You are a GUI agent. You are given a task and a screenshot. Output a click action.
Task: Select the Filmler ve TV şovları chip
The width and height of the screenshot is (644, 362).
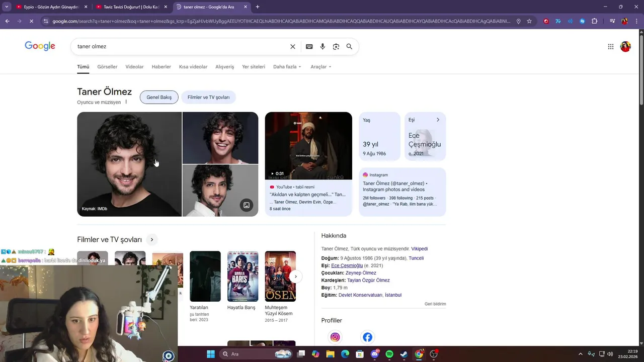coord(209,97)
